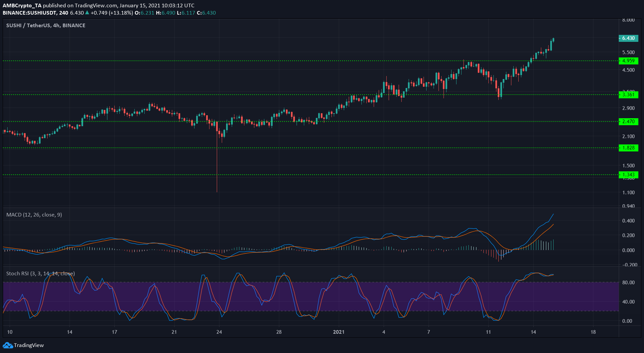Click the 18 date marker on time axis

pos(593,332)
